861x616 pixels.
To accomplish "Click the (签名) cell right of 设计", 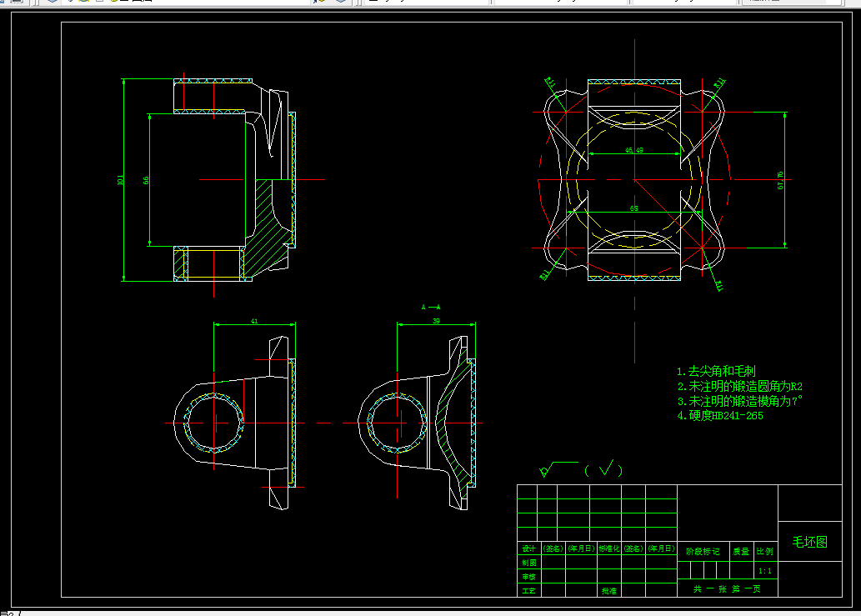I will pyautogui.click(x=553, y=548).
